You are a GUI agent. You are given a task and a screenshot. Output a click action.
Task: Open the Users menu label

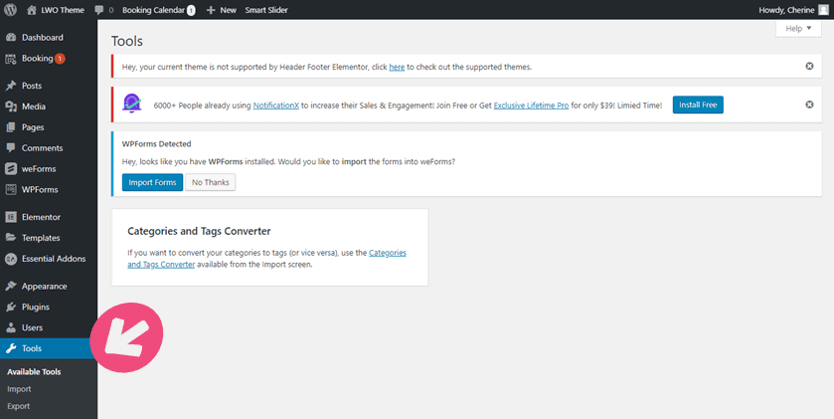click(x=32, y=328)
